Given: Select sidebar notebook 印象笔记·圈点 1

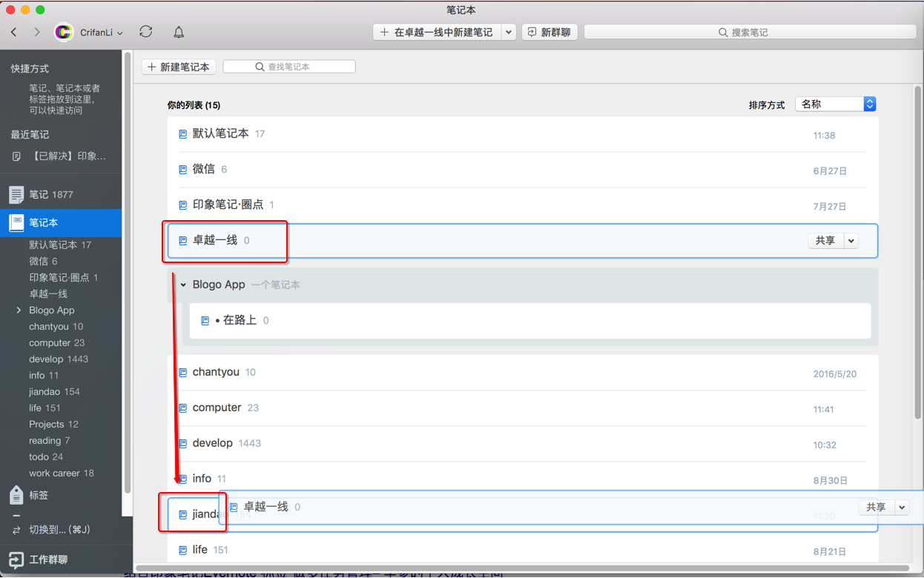Looking at the screenshot, I should [64, 277].
